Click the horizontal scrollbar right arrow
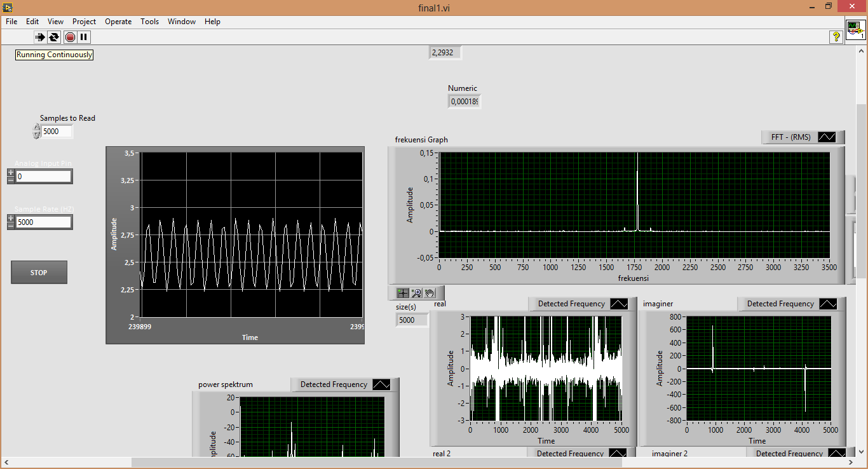The width and height of the screenshot is (868, 469). (850, 462)
